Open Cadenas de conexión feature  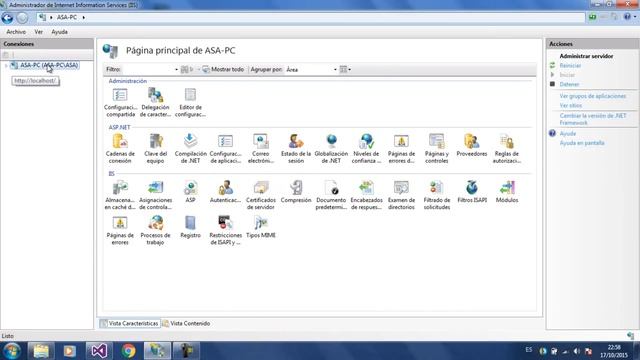coord(120,149)
